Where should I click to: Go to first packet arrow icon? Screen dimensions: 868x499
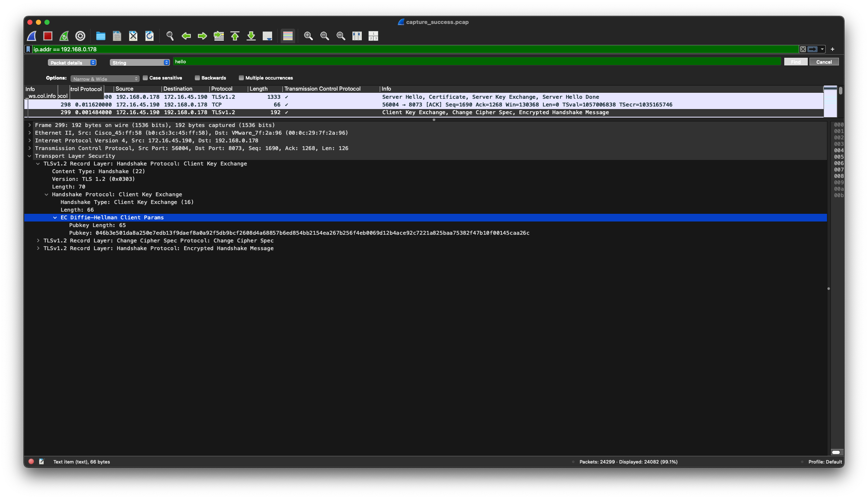click(x=235, y=36)
